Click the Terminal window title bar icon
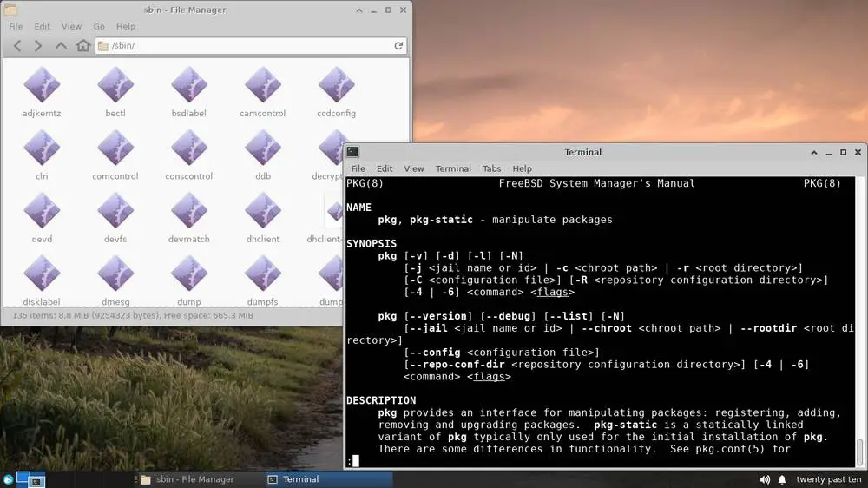 tap(352, 152)
